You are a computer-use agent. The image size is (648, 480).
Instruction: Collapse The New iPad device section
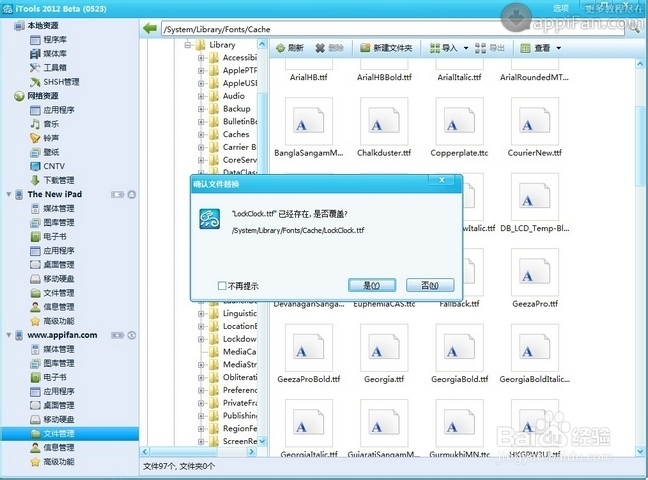(x=8, y=194)
